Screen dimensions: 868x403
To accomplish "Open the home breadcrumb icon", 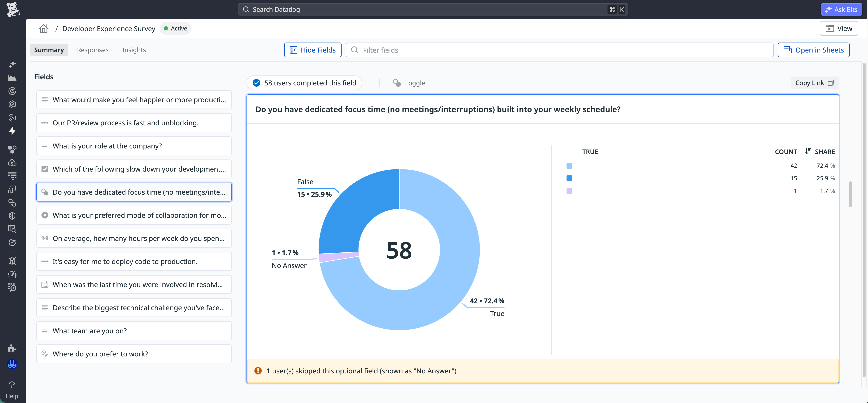I will [x=43, y=28].
